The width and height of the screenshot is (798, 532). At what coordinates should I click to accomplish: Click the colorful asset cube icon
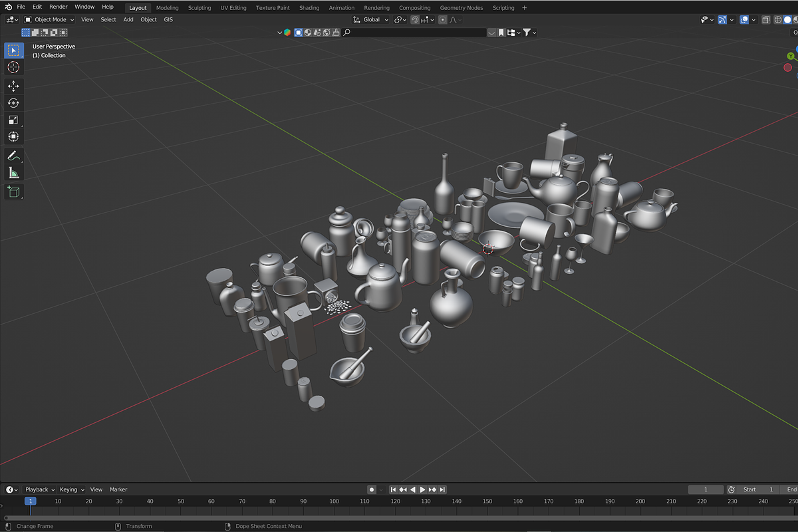pos(287,33)
